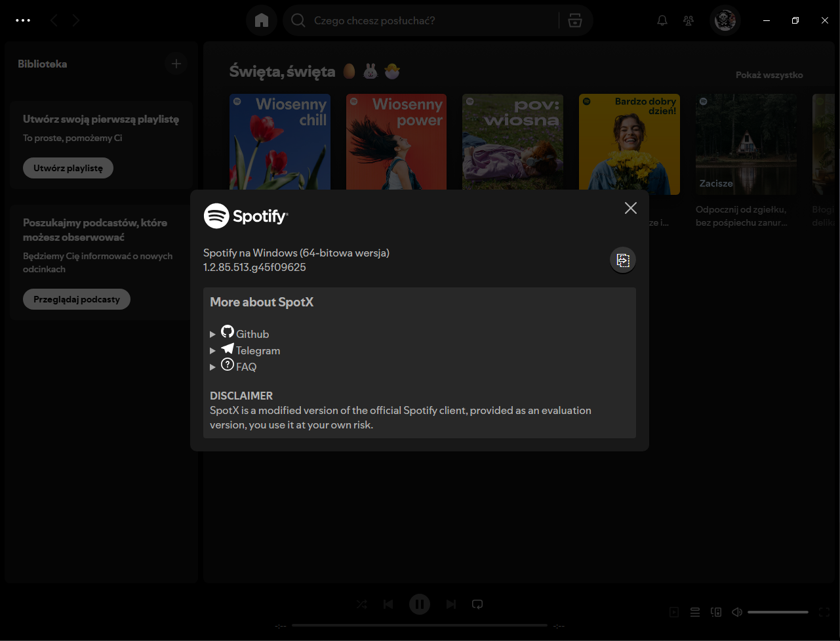Pause playback
Image resolution: width=840 pixels, height=641 pixels.
pos(420,604)
